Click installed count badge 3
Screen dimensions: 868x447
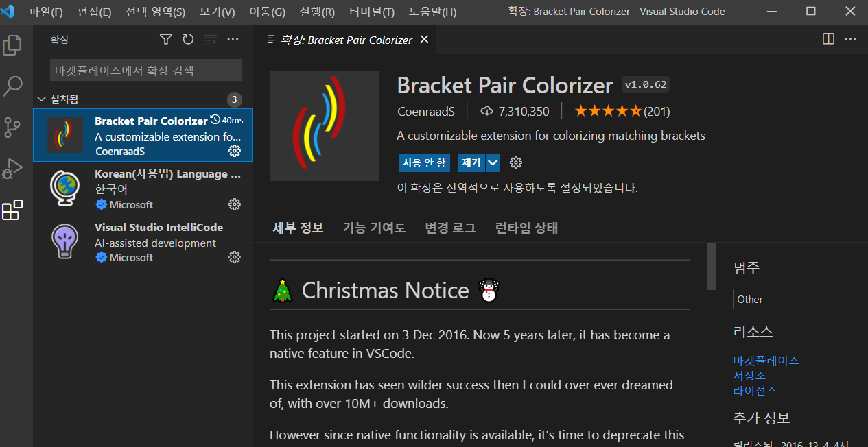[x=234, y=99]
